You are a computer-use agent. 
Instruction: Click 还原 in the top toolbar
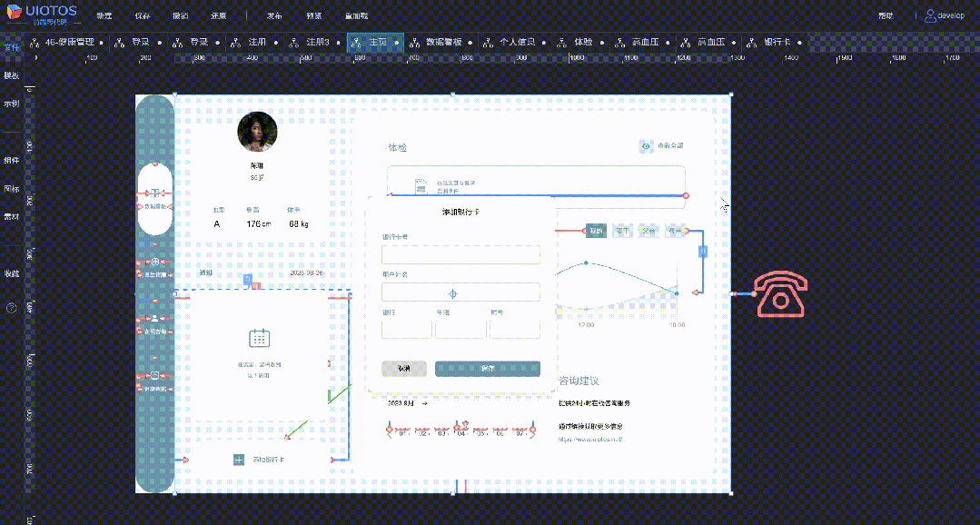coord(218,15)
